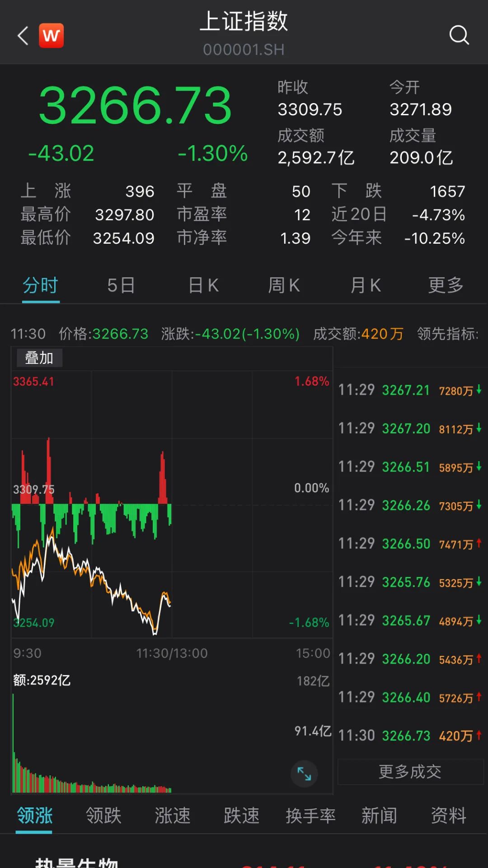Select trade row 3266.20 5436万
Image resolution: width=488 pixels, height=868 pixels.
pos(410,659)
